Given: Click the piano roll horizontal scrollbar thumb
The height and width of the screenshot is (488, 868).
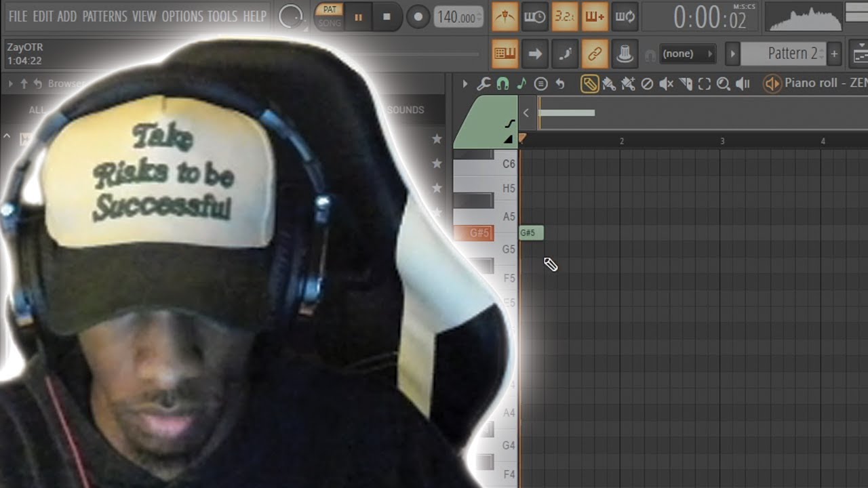Looking at the screenshot, I should (x=567, y=113).
